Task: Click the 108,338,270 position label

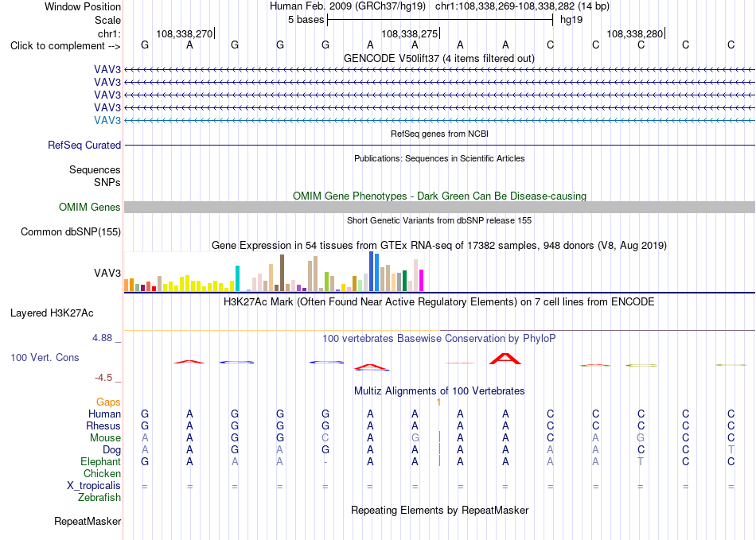Action: [184, 33]
